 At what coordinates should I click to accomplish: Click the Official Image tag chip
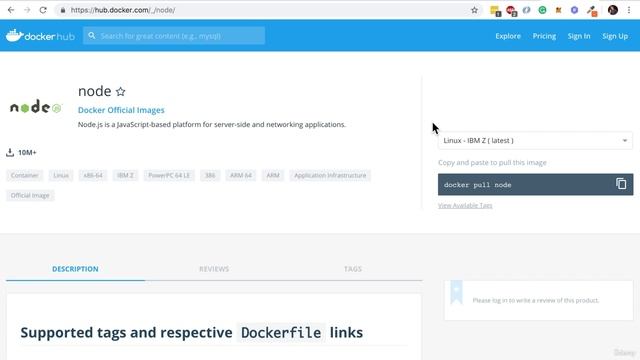(x=30, y=196)
